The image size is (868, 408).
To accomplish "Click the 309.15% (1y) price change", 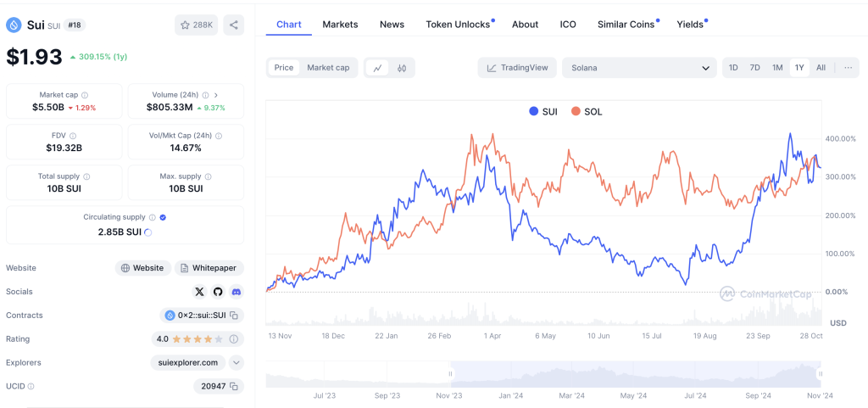I will point(99,57).
